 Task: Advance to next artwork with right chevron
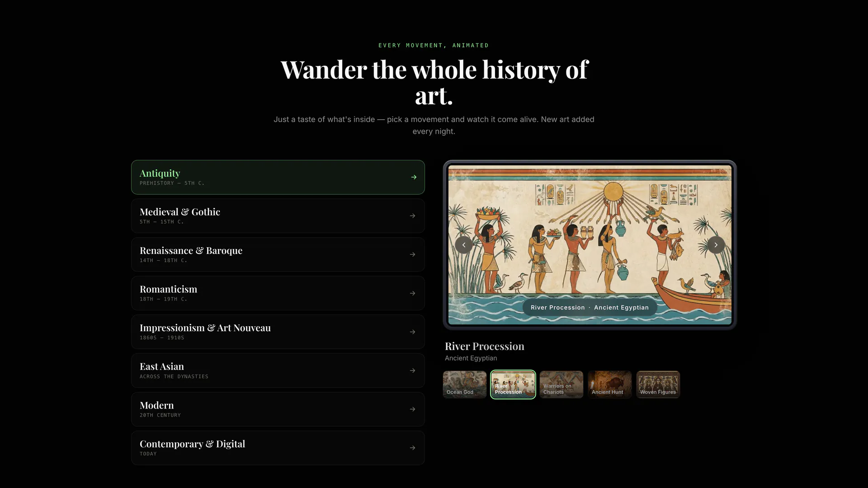point(716,245)
